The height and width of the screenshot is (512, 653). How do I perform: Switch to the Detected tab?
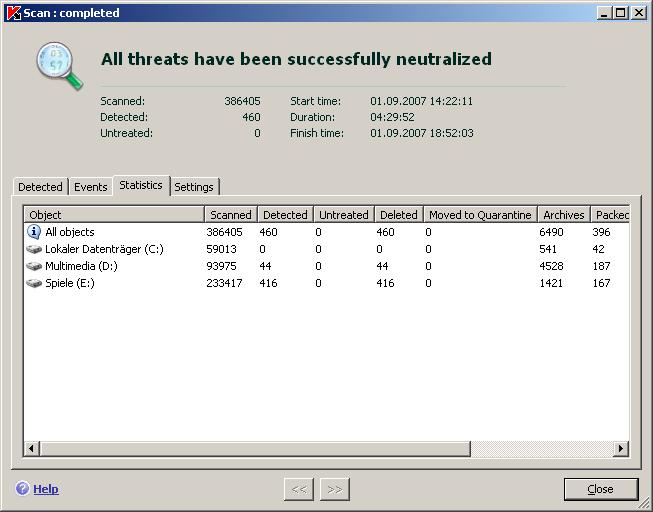40,187
